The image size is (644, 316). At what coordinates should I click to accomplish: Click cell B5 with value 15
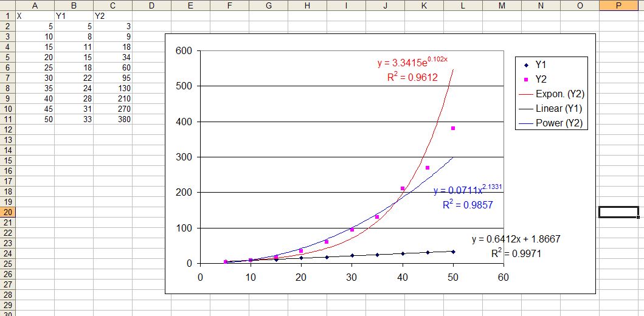pos(74,58)
